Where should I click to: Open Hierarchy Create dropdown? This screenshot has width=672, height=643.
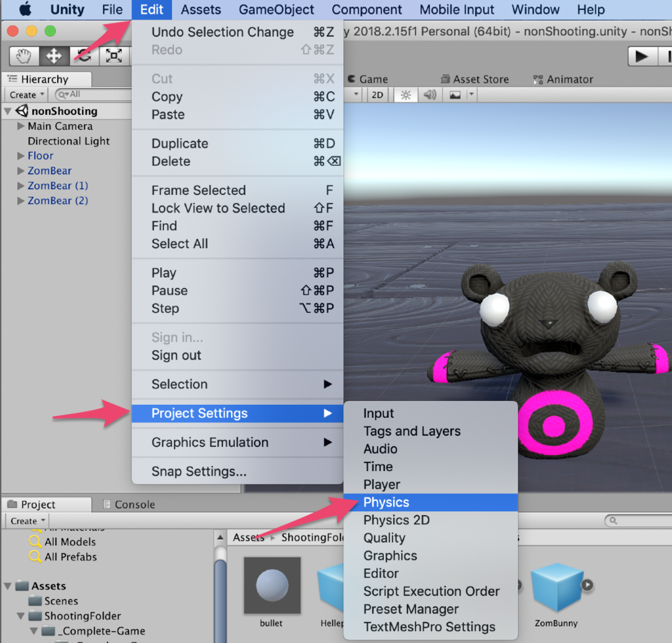coord(27,94)
